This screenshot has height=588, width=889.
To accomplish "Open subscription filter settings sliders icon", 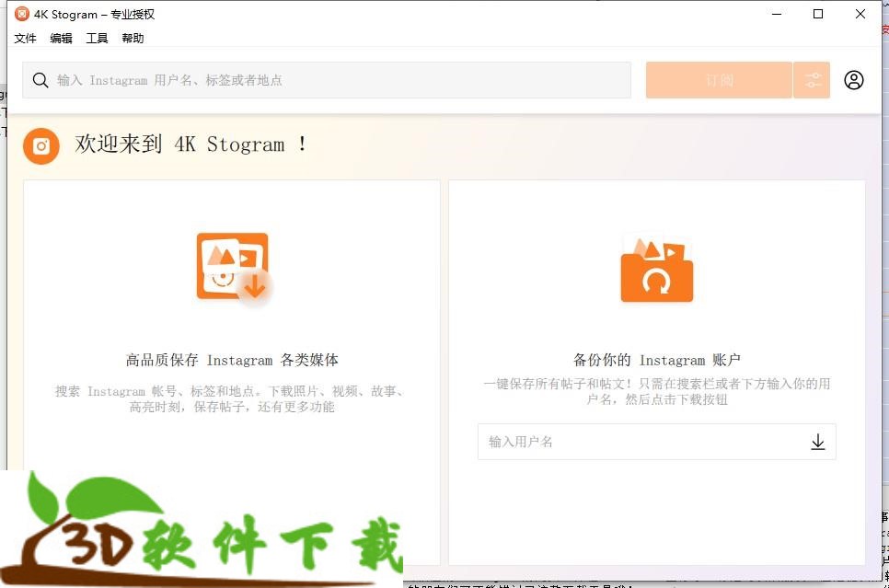I will (812, 80).
